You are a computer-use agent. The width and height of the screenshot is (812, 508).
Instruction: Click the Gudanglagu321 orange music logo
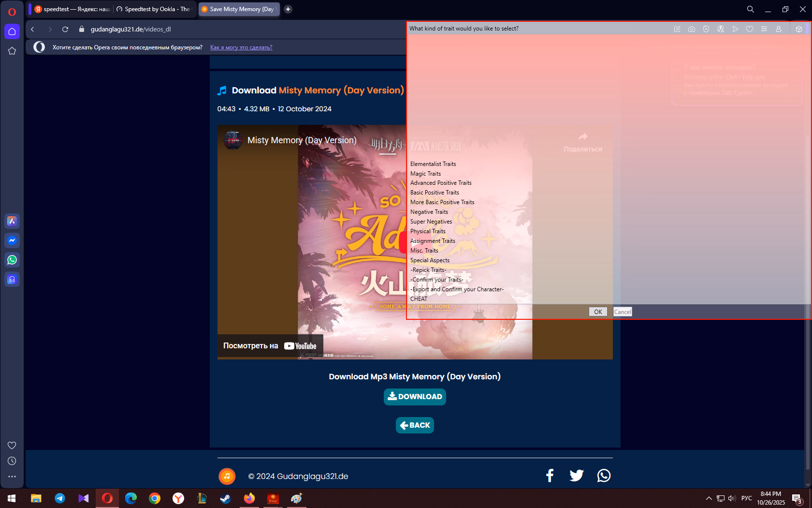point(227,476)
